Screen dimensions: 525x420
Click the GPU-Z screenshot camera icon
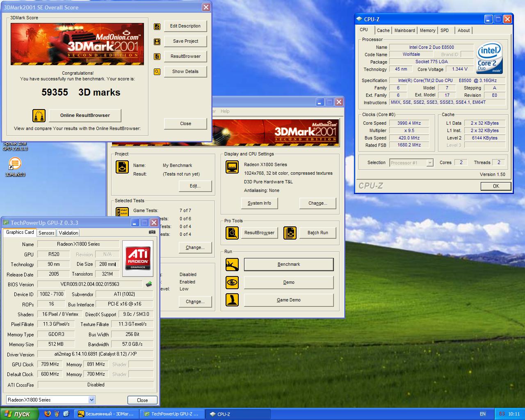[x=152, y=232]
